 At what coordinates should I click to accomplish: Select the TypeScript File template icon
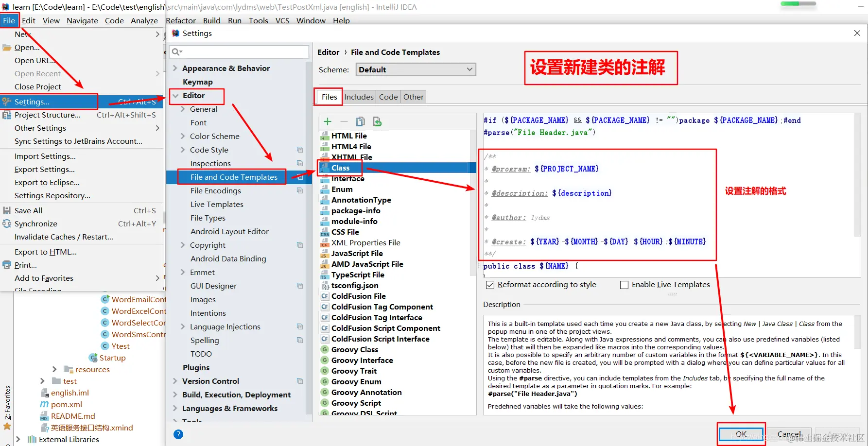tap(325, 275)
